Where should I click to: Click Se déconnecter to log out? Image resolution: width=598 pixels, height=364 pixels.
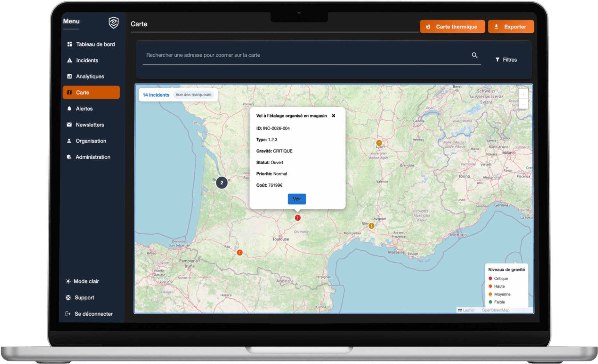coord(89,314)
